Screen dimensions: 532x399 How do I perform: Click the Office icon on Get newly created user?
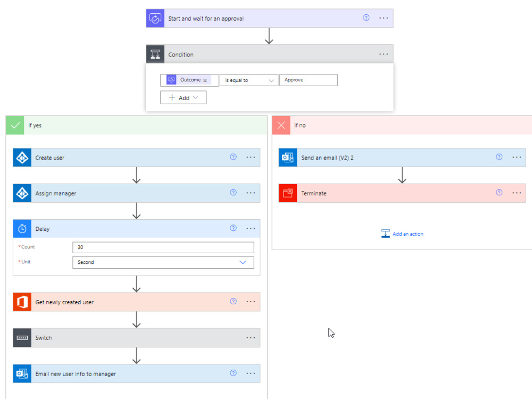[22, 302]
